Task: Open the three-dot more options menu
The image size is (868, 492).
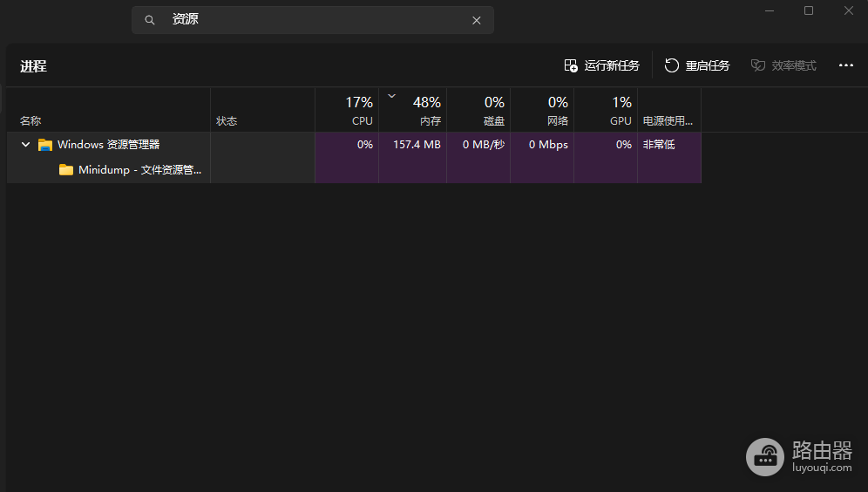Action: (846, 65)
